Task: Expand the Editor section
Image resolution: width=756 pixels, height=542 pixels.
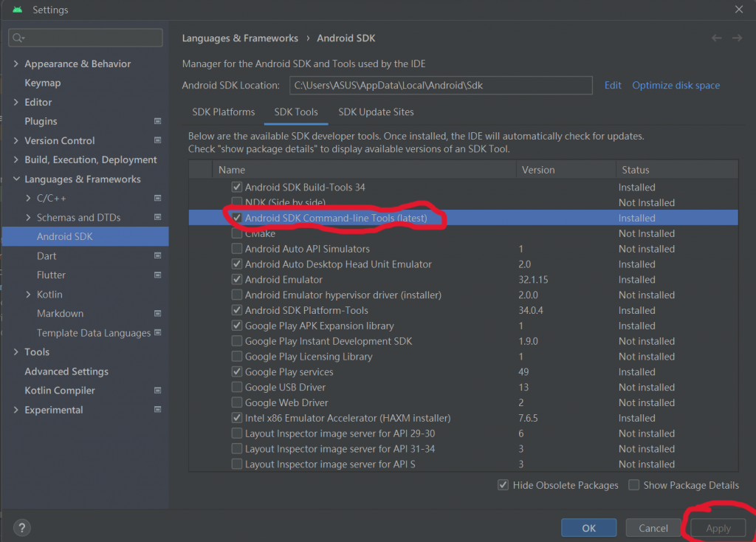Action: pos(16,102)
